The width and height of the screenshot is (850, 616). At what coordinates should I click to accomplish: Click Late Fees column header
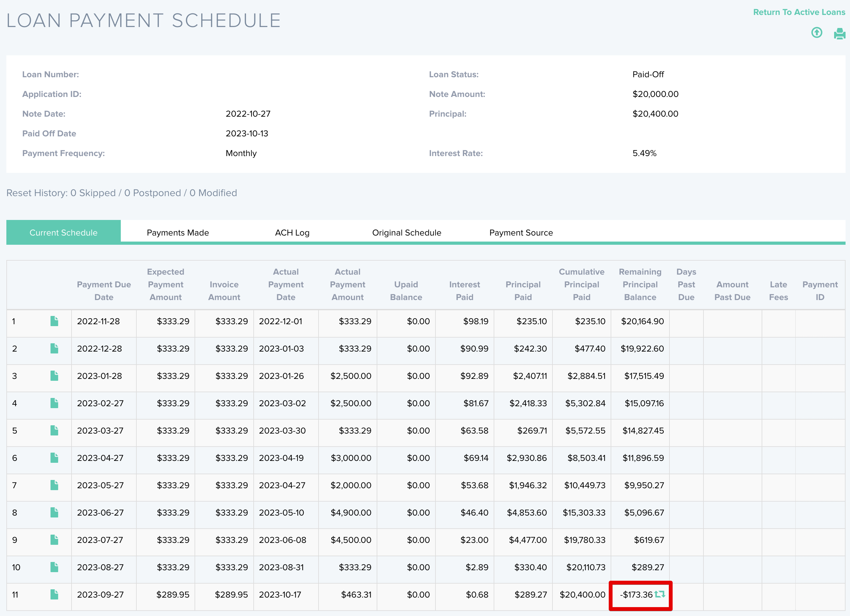pos(778,291)
